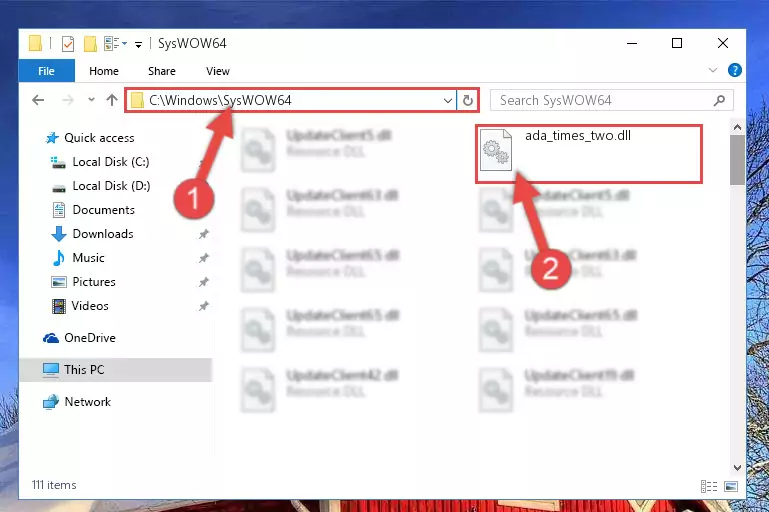Click the Pictures image icon in sidebar

pyautogui.click(x=59, y=282)
